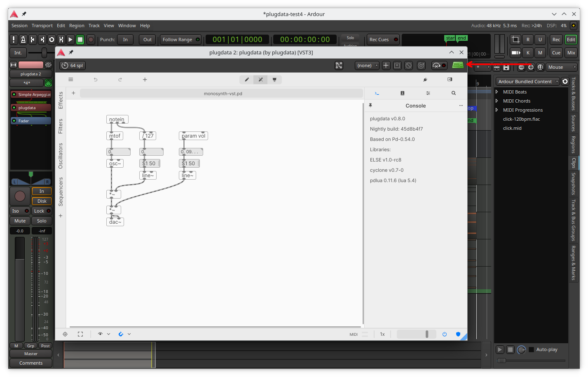This screenshot has width=588, height=377.
Task: Switch plugdata to edit mode pencil
Action: [x=247, y=80]
